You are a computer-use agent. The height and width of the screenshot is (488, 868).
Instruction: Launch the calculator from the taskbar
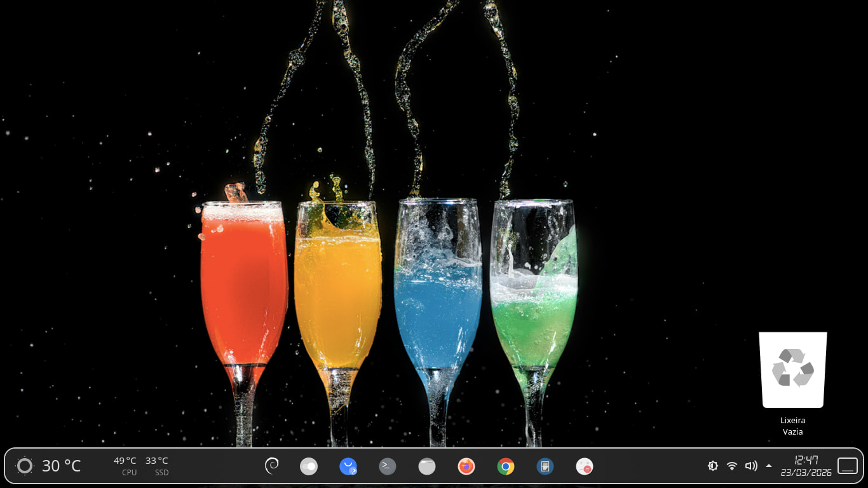tap(585, 466)
